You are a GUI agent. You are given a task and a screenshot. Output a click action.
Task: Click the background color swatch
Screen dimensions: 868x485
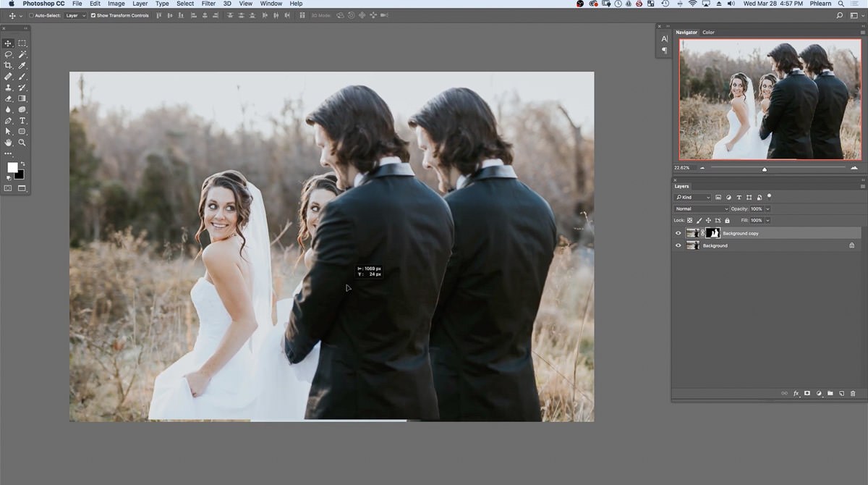click(20, 175)
